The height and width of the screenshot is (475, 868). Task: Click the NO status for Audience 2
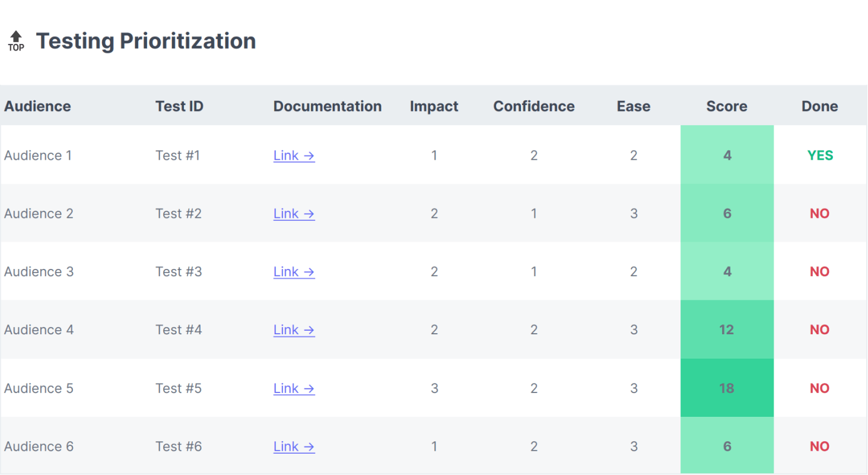819,214
